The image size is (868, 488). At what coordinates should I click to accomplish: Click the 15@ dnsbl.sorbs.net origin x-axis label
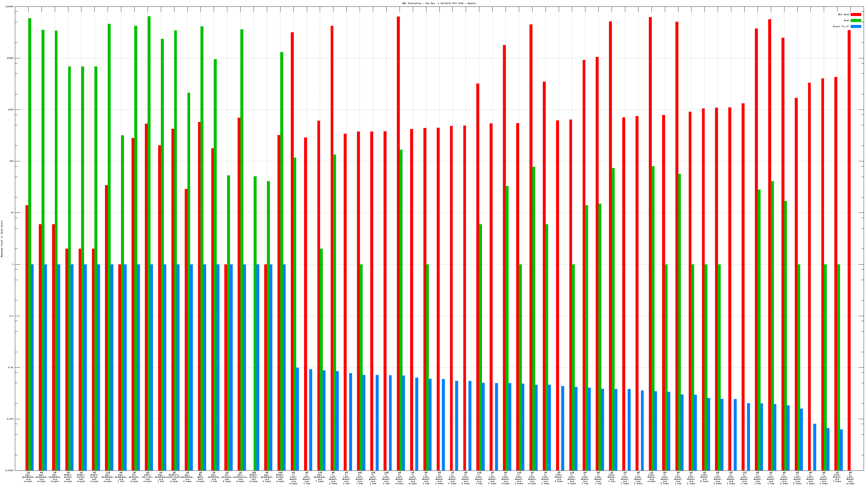pyautogui.click(x=253, y=477)
